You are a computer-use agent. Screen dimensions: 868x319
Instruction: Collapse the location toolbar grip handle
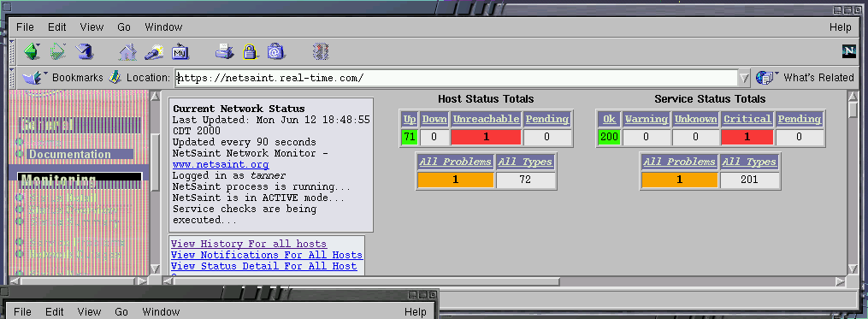click(12, 78)
